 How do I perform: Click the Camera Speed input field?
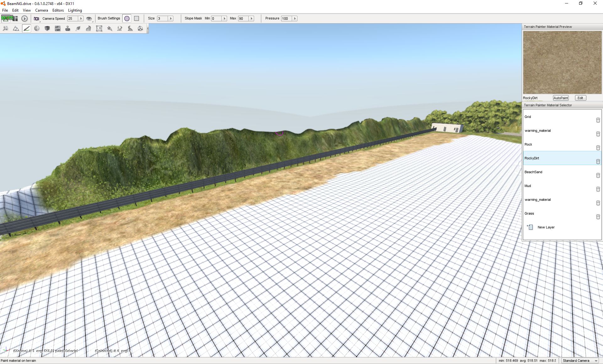click(73, 19)
